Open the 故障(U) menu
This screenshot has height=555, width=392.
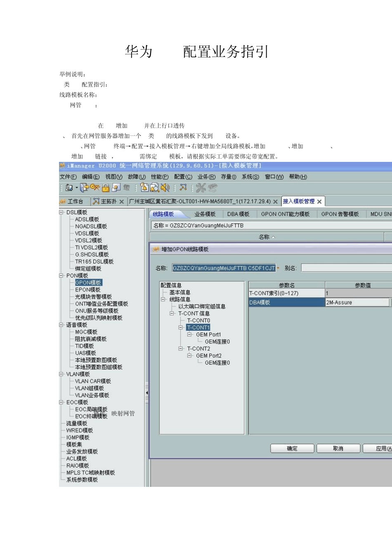coord(137,177)
